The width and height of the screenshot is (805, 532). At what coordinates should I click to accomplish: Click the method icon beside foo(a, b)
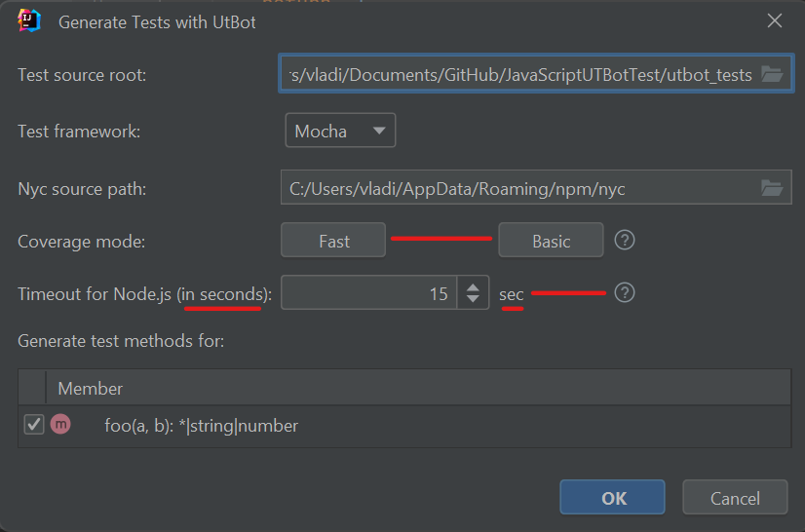pyautogui.click(x=60, y=424)
